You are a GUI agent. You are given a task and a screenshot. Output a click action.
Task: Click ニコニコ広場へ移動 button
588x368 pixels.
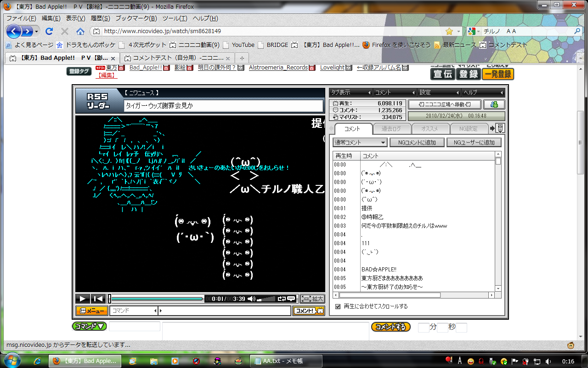click(x=445, y=104)
